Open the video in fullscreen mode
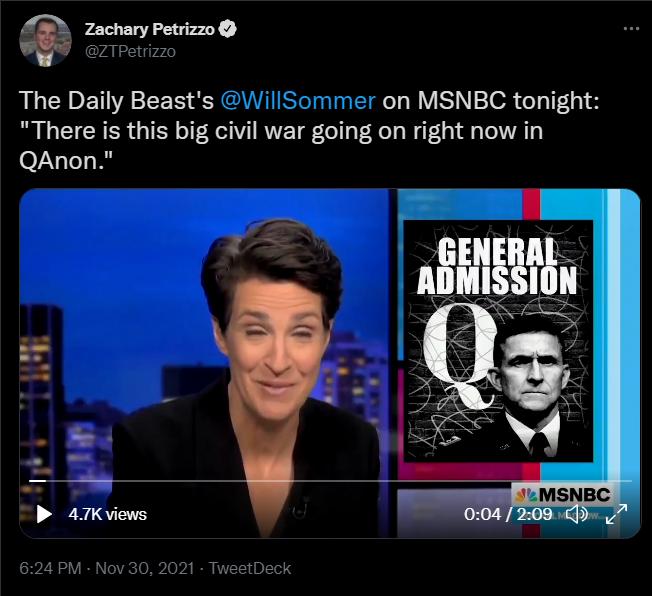Image resolution: width=652 pixels, height=596 pixels. [x=617, y=514]
